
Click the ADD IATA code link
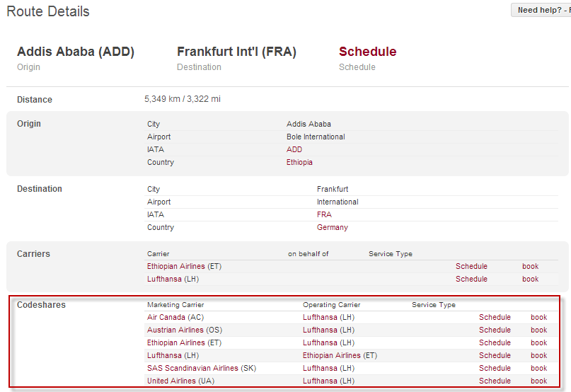[294, 149]
